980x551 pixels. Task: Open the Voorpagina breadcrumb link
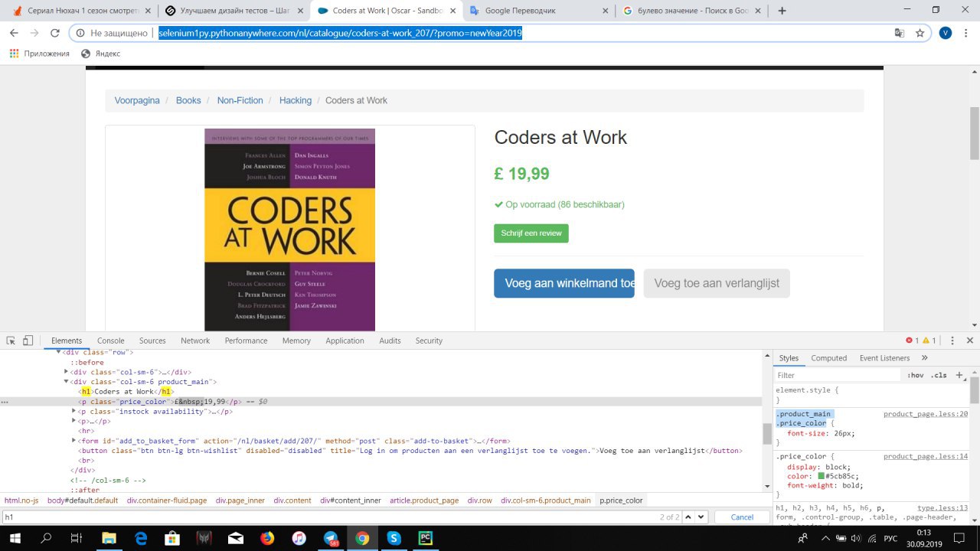click(x=137, y=100)
